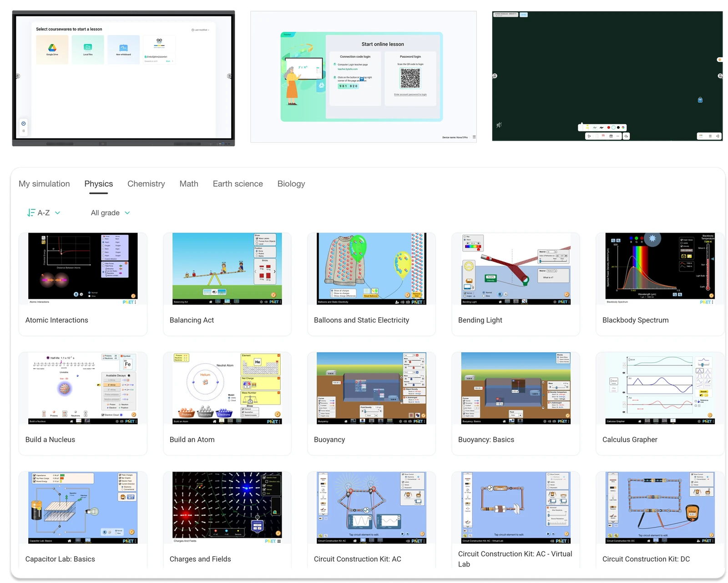Image resolution: width=728 pixels, height=583 pixels.
Task: Click the exit icon in whiteboard toolbar
Action: 718,136
